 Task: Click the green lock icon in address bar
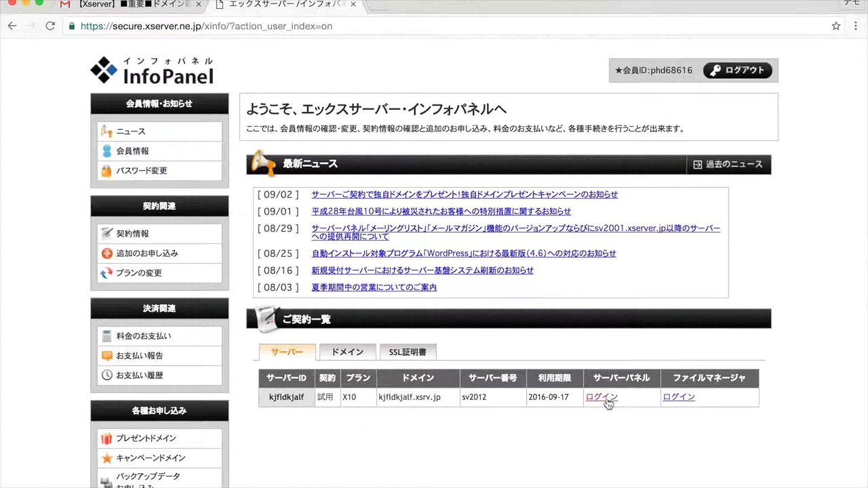(x=72, y=26)
